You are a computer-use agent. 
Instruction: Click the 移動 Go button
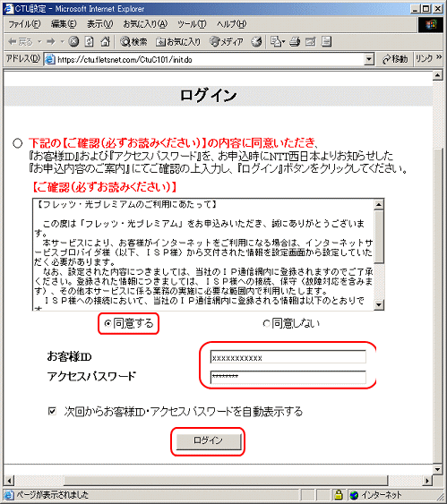point(394,59)
